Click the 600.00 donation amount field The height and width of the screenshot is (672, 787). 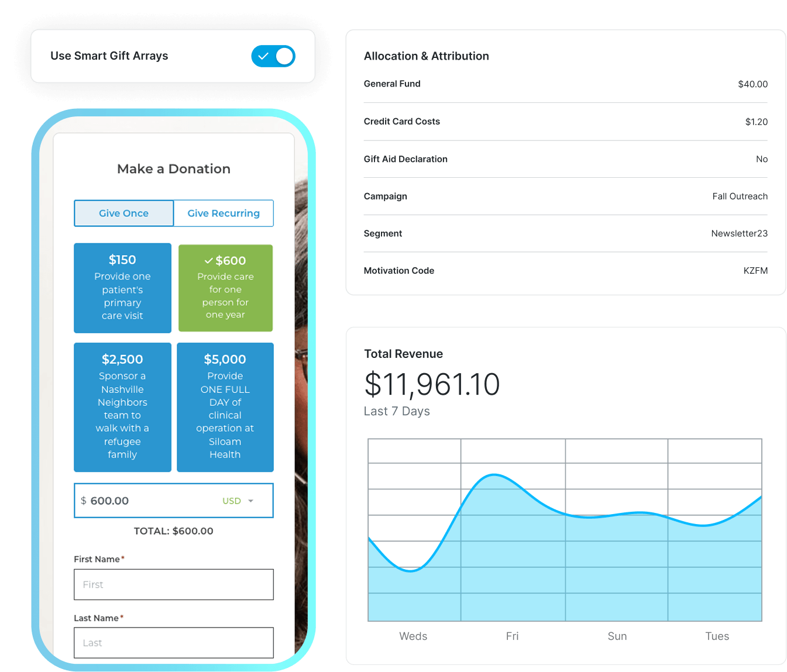174,501
